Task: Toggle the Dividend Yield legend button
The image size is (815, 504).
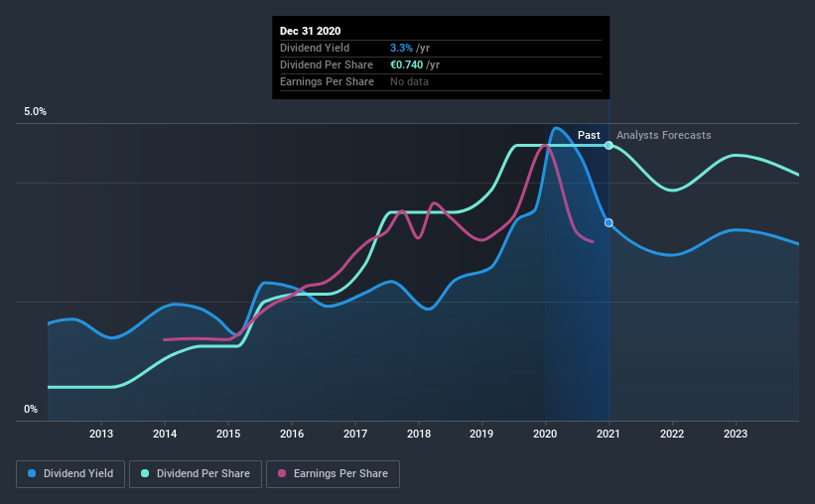Action: pyautogui.click(x=70, y=474)
